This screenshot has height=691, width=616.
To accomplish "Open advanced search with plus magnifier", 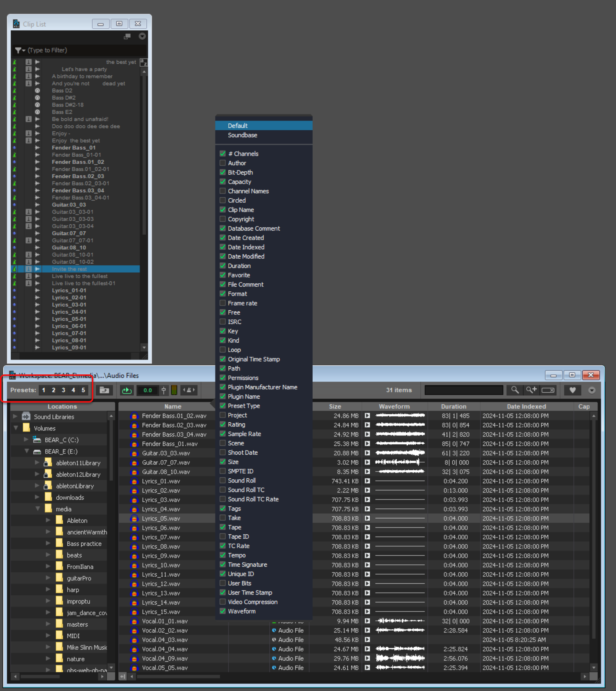I will (531, 390).
